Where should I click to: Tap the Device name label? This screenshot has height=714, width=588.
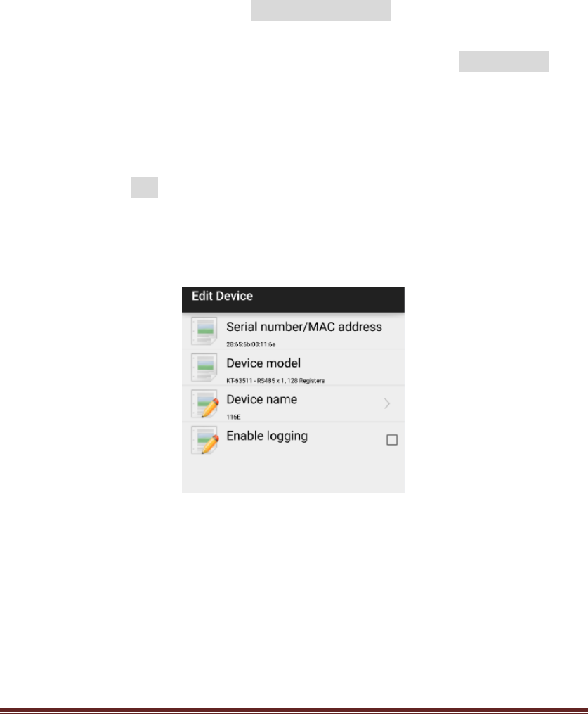262,399
